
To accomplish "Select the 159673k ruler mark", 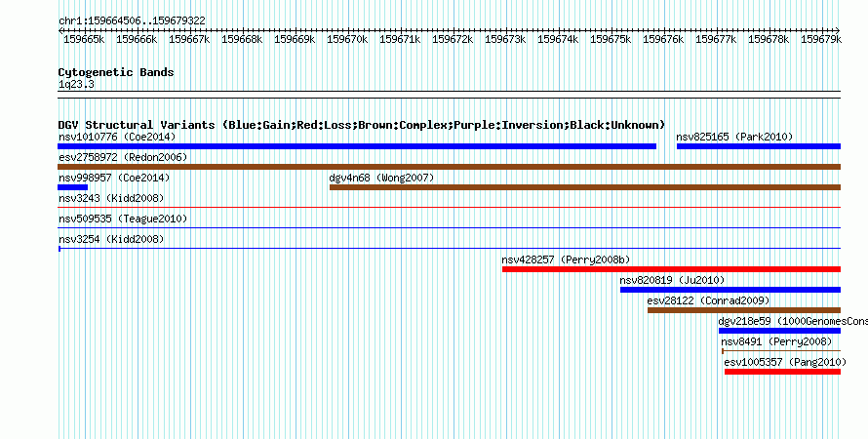I will [x=505, y=39].
